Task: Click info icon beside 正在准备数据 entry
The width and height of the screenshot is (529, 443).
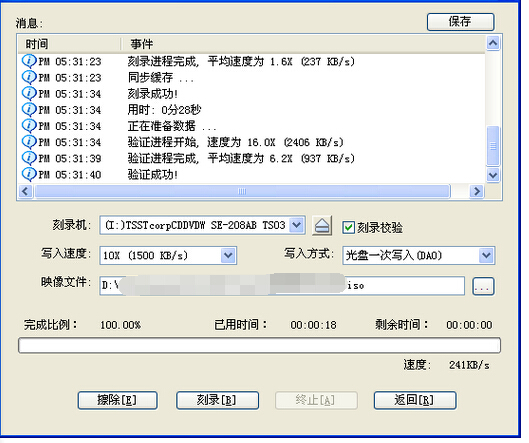Action: tap(29, 126)
